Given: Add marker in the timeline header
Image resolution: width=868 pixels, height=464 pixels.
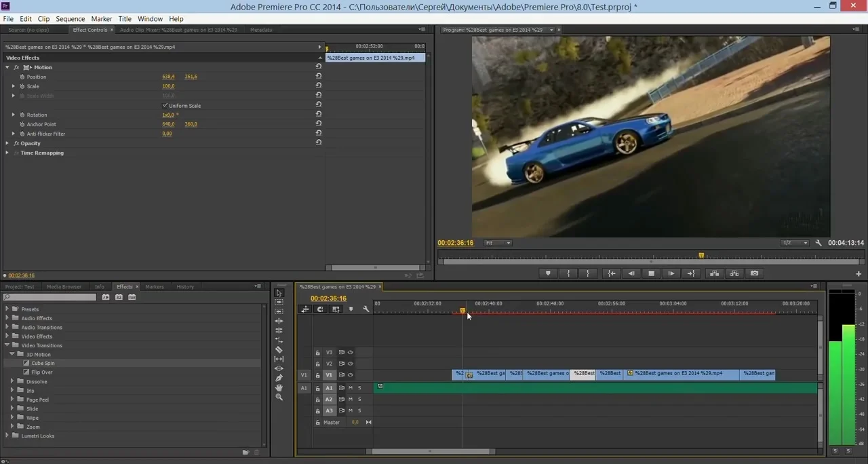Looking at the screenshot, I should click(x=351, y=309).
